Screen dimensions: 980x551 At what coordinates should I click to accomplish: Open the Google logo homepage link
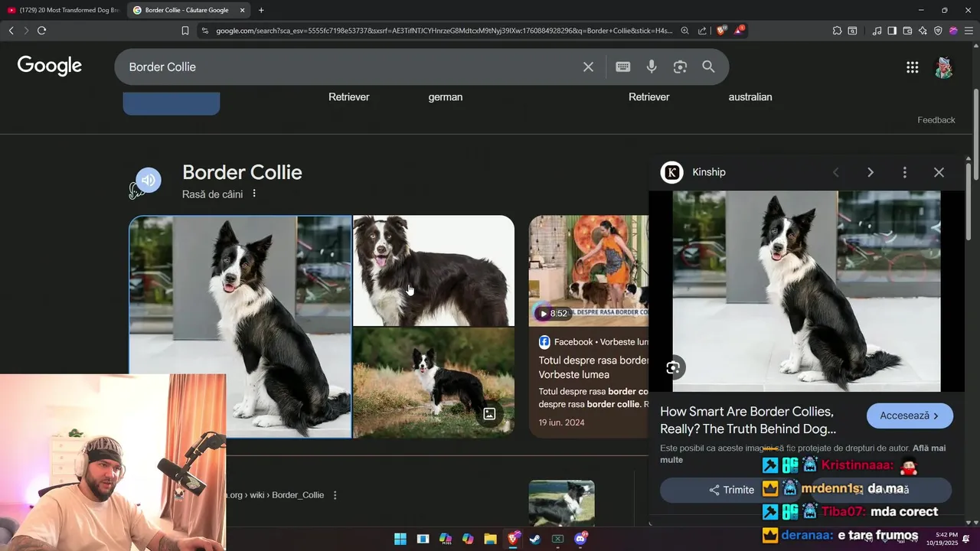(x=50, y=67)
